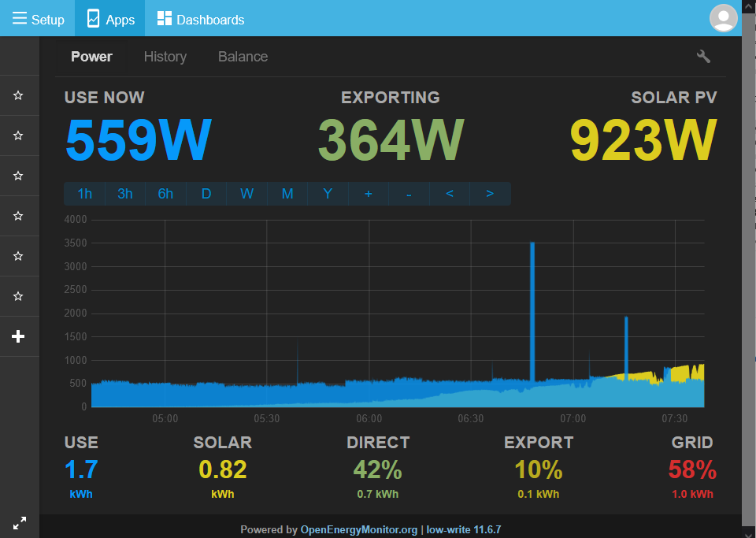Viewport: 756px width, 538px height.
Task: Toggle fullscreen with expand arrows icon
Action: (x=19, y=523)
